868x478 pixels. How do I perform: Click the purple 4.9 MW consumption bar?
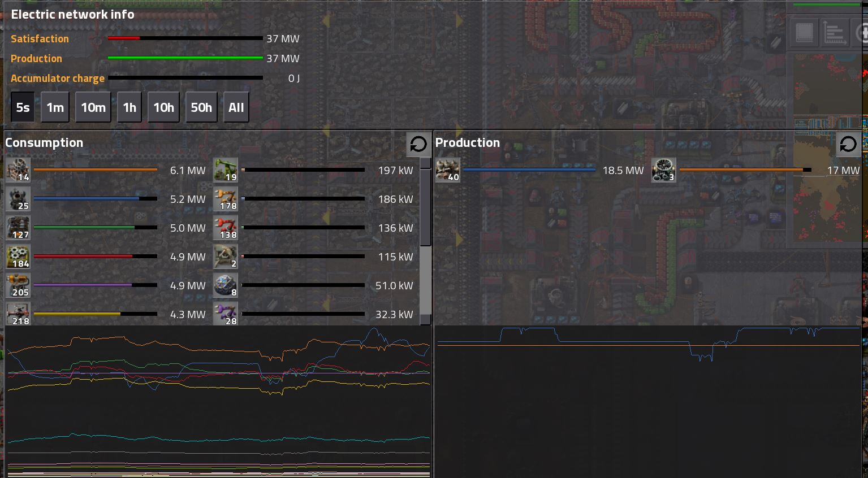(96, 285)
